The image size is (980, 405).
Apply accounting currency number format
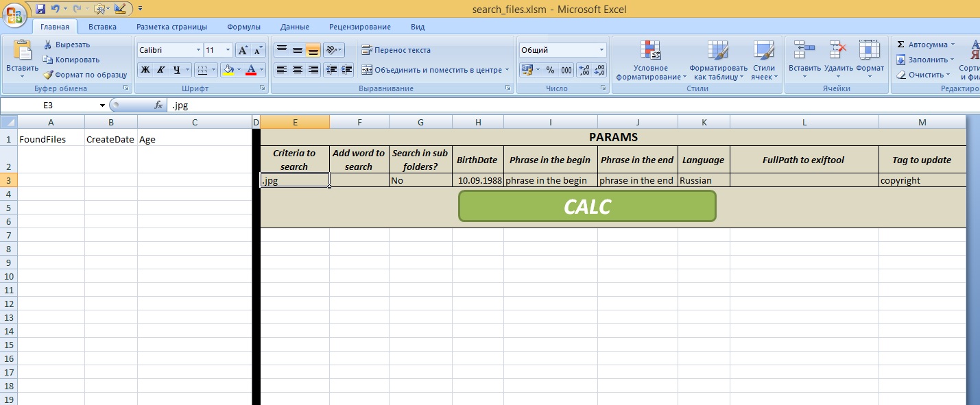[527, 69]
